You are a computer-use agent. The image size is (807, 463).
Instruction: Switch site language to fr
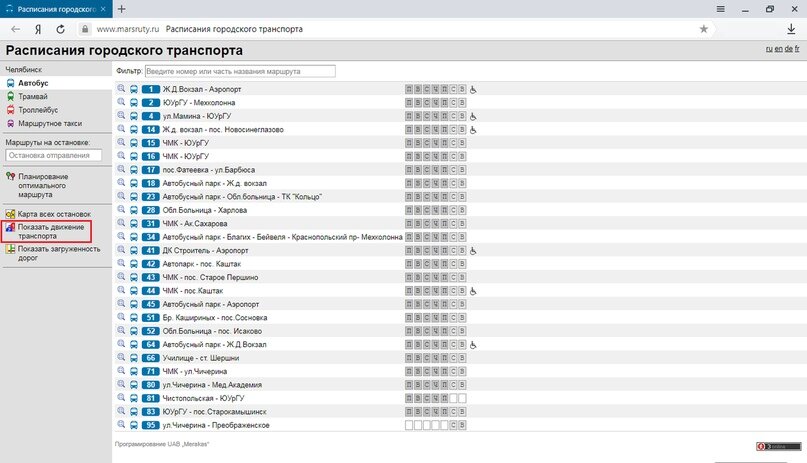click(x=797, y=49)
